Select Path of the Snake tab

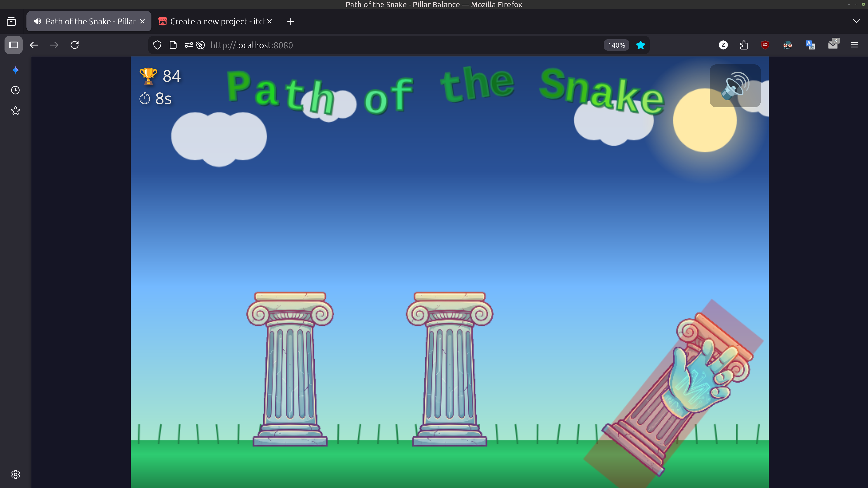[88, 21]
